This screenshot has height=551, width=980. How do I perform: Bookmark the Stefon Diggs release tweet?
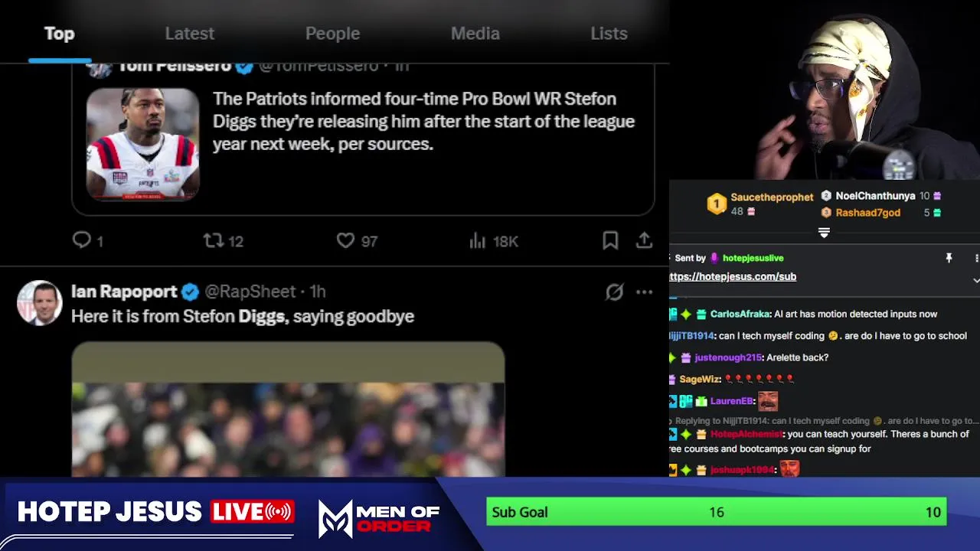pos(610,240)
